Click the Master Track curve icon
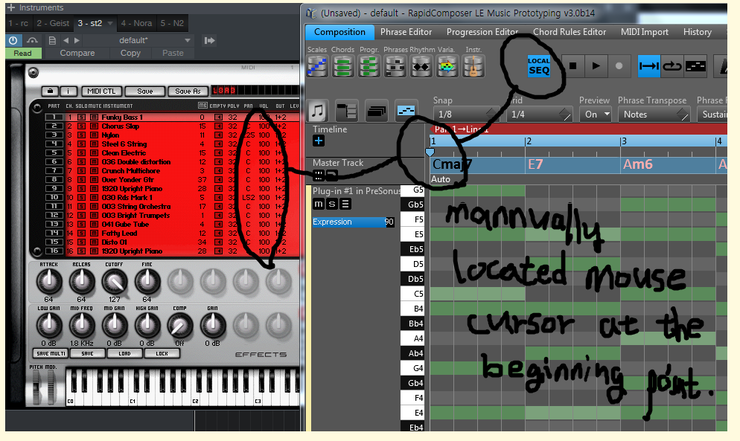The image size is (740, 441). click(x=331, y=176)
